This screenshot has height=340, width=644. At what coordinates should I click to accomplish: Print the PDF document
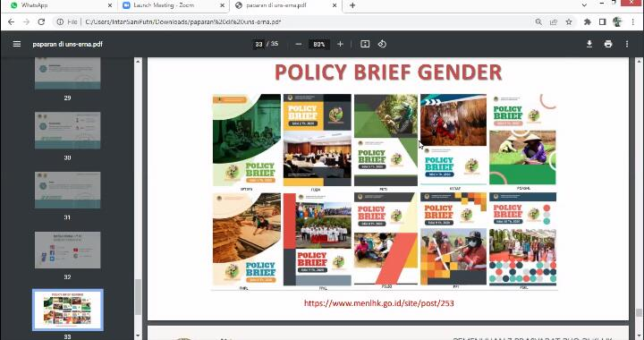click(x=608, y=44)
